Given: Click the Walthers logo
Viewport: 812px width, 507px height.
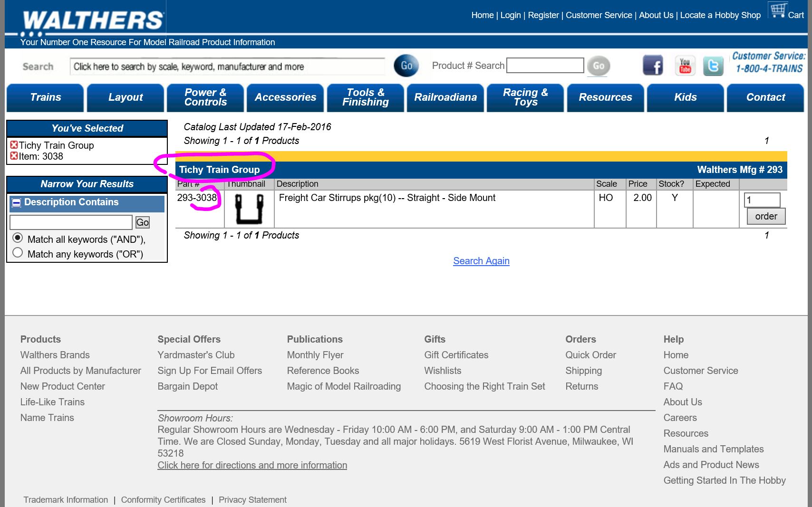Looking at the screenshot, I should click(93, 21).
